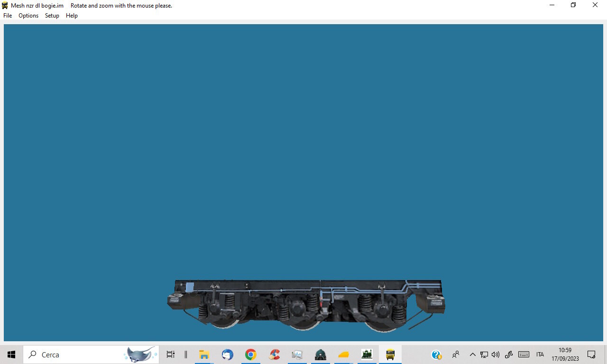Open Task View on the taskbar
Viewport: 607px width, 364px height.
coord(171,355)
